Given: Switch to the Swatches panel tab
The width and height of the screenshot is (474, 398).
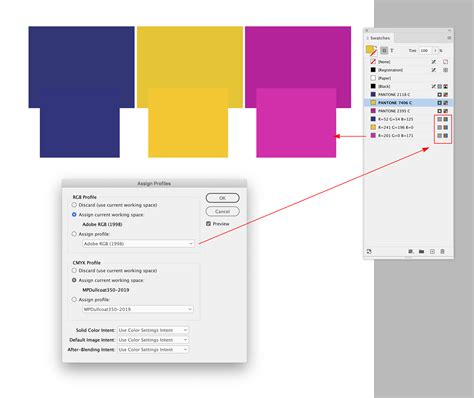Looking at the screenshot, I should (380, 38).
